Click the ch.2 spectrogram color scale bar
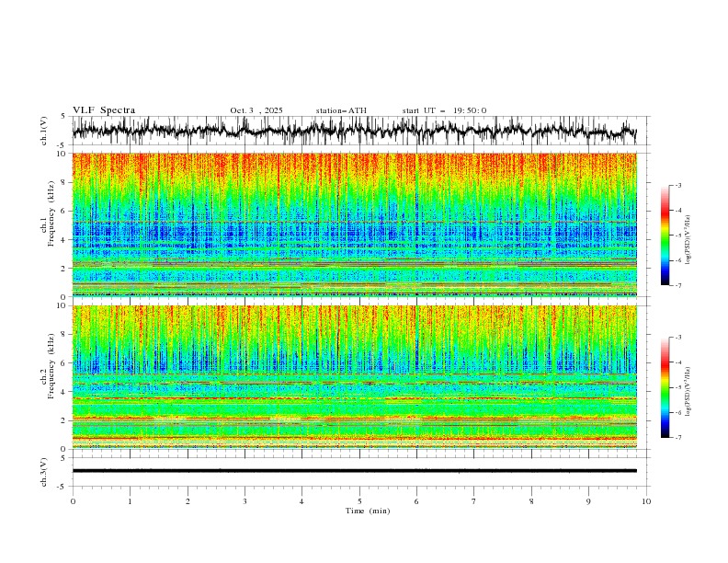Screen dimensions: 728x563 point(665,387)
